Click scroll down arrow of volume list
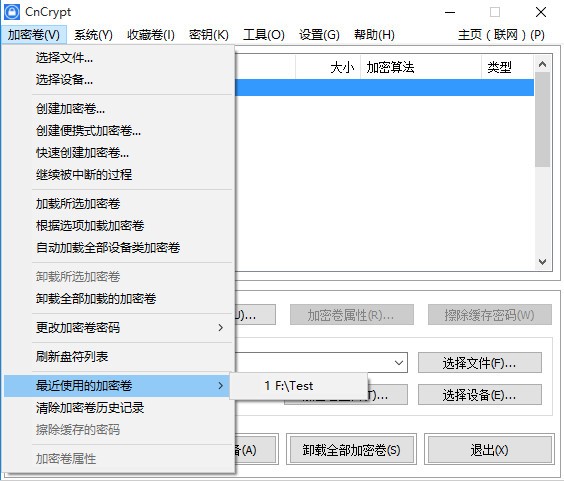 click(542, 262)
